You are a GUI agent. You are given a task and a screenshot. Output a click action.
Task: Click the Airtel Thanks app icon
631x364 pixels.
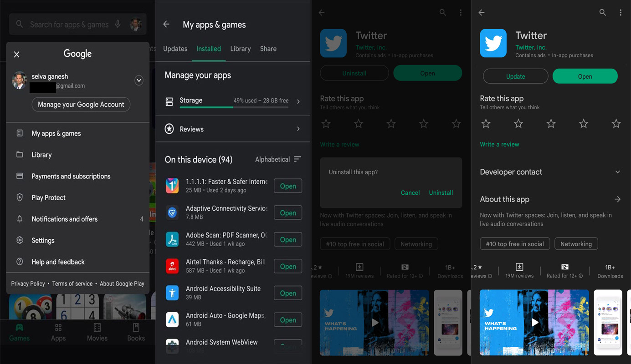click(x=172, y=266)
